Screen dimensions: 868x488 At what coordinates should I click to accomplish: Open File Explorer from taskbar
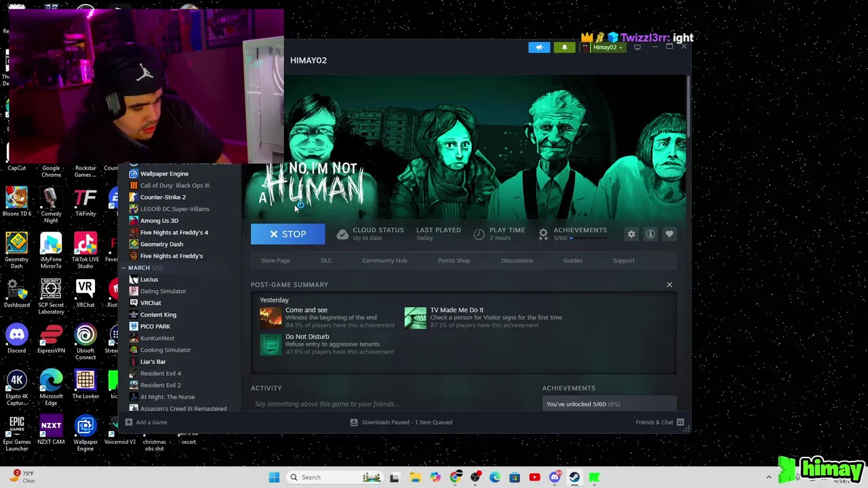[x=415, y=477]
